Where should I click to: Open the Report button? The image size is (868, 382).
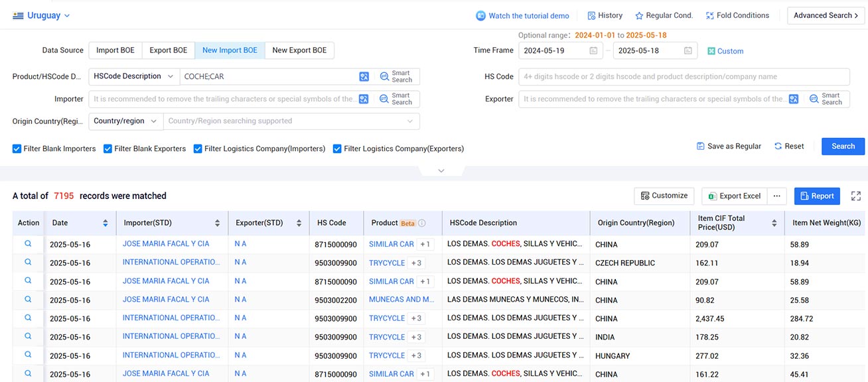817,196
